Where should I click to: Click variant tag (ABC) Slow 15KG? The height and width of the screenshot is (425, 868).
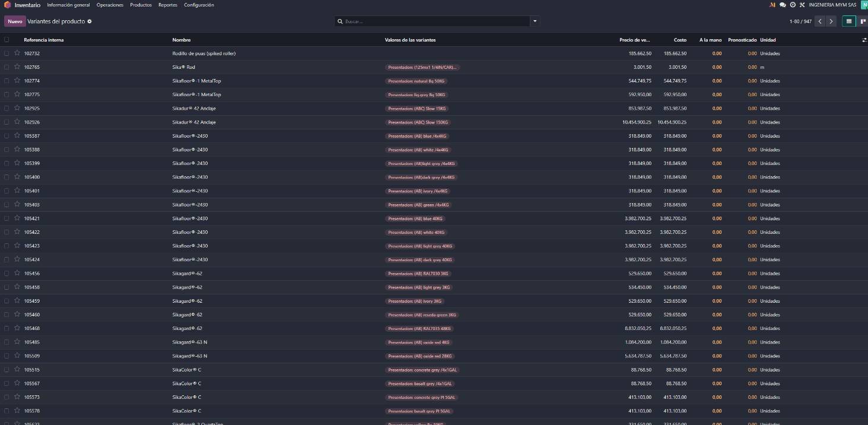point(416,109)
